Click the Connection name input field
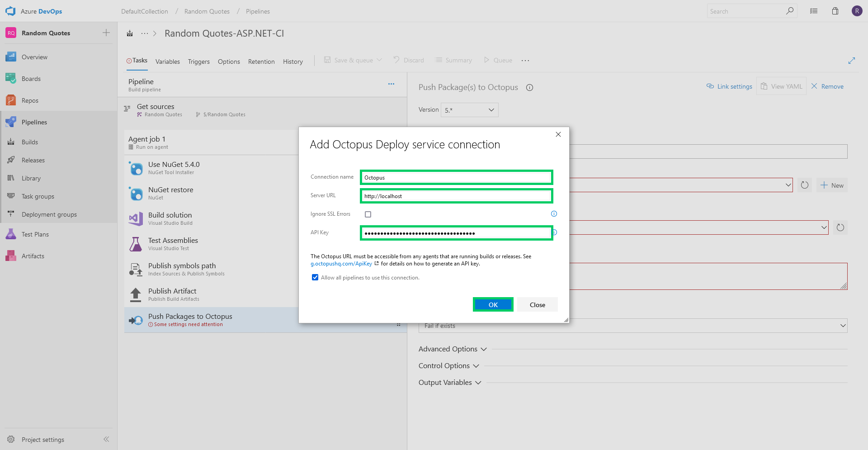Screen dimensions: 868x450 (457, 177)
